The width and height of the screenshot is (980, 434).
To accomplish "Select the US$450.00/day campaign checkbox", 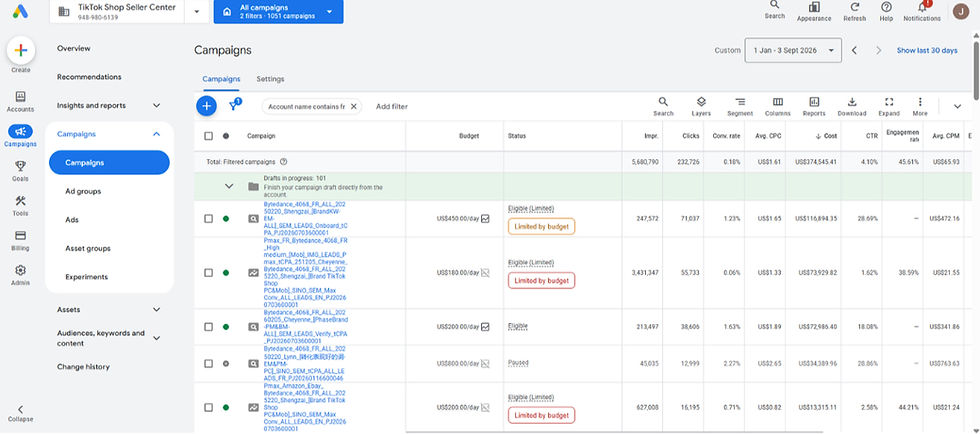I will [209, 219].
